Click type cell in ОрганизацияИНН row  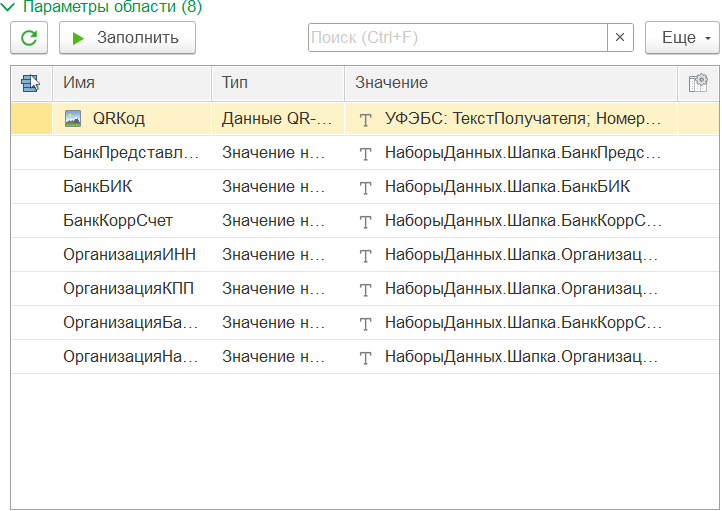pos(278,255)
